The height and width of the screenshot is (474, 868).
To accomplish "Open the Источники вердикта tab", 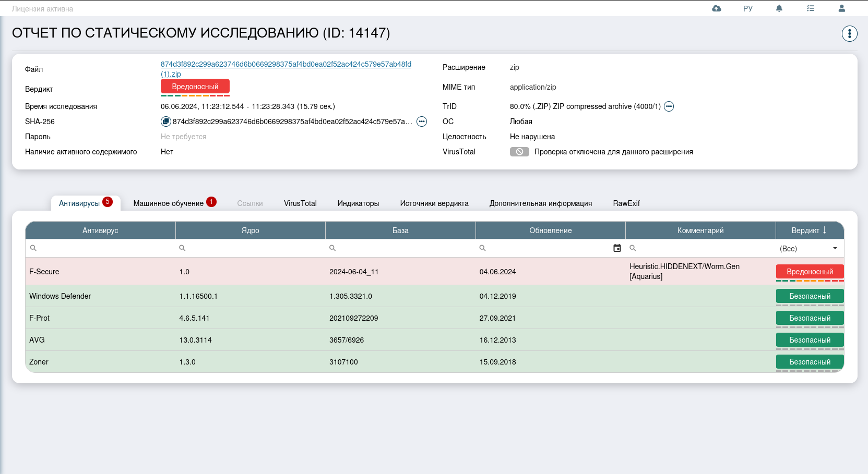I will point(434,203).
